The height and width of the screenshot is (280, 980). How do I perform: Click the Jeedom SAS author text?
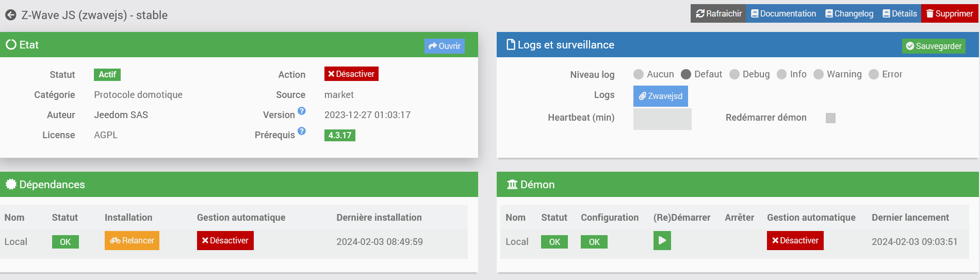tap(121, 115)
